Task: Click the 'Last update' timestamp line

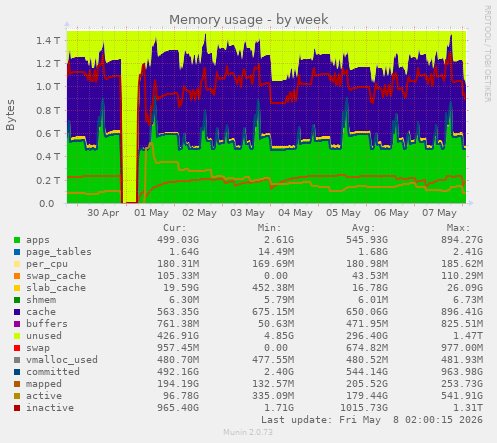Action: (372, 420)
